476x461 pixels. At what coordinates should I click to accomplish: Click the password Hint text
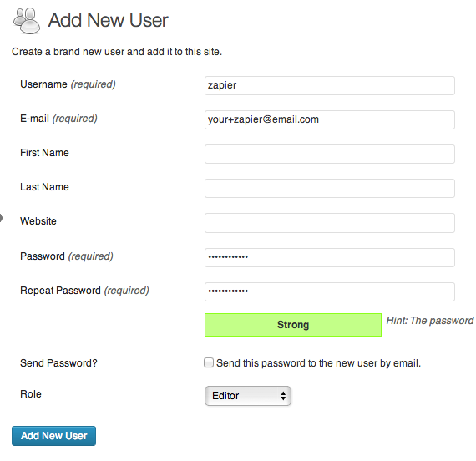point(430,321)
